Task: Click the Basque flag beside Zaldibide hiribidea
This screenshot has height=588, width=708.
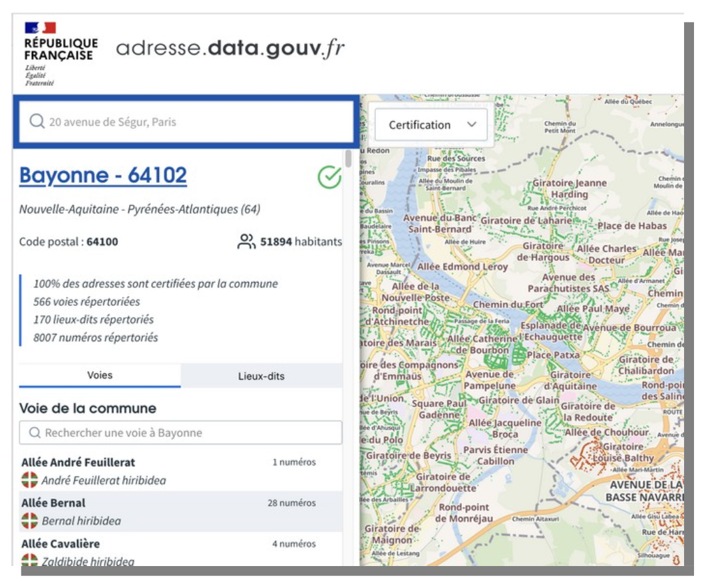Action: coord(29,559)
